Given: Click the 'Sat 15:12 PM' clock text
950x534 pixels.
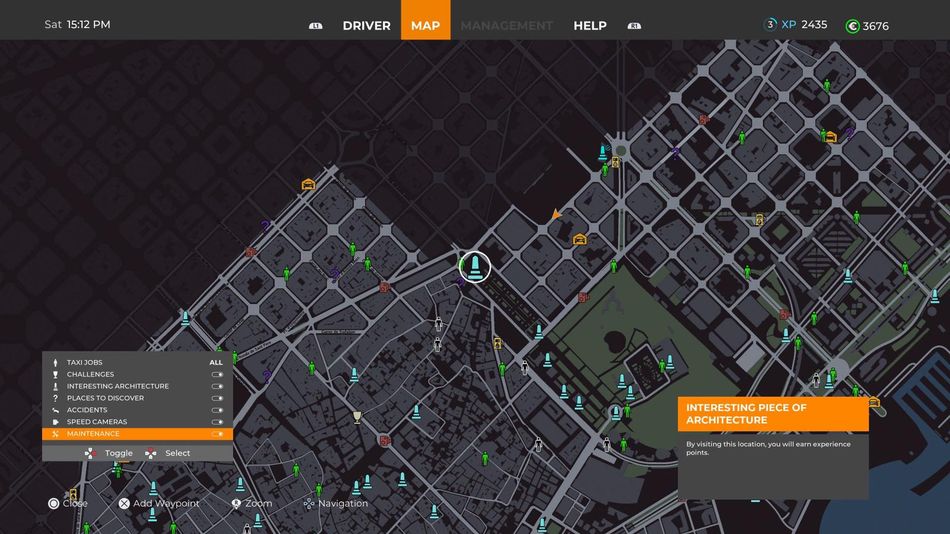Looking at the screenshot, I should click(78, 25).
